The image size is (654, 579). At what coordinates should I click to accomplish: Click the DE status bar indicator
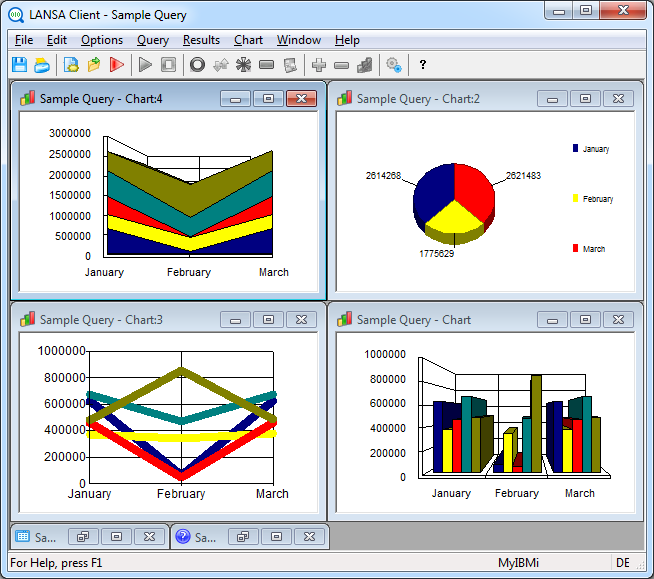(x=623, y=563)
